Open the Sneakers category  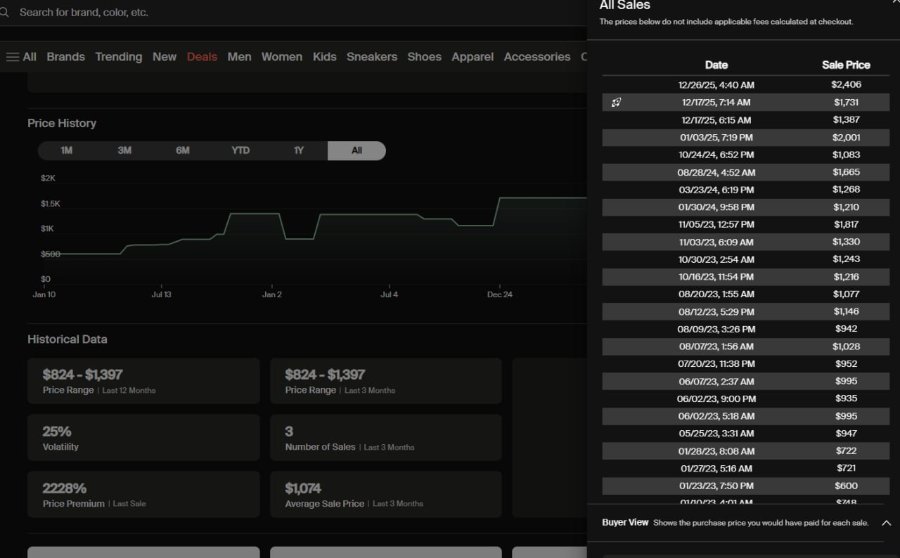[371, 57]
